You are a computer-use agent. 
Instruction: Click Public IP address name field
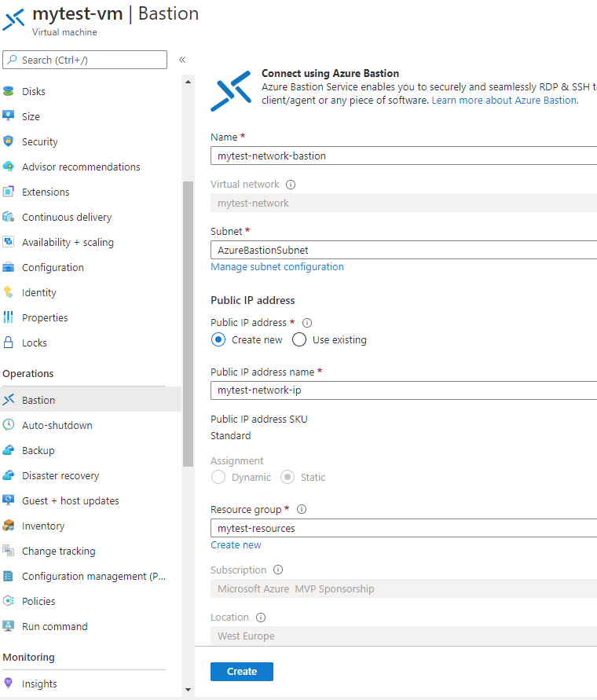tap(404, 390)
